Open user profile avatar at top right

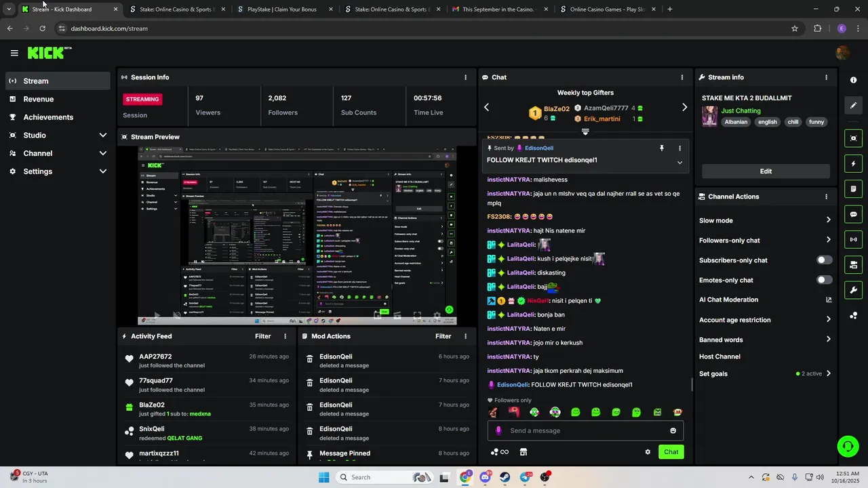pyautogui.click(x=842, y=53)
